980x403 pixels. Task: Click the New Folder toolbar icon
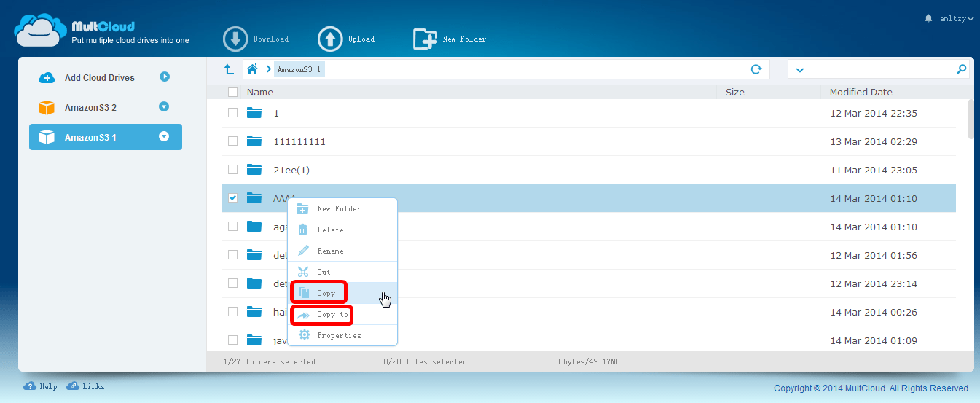(x=425, y=39)
